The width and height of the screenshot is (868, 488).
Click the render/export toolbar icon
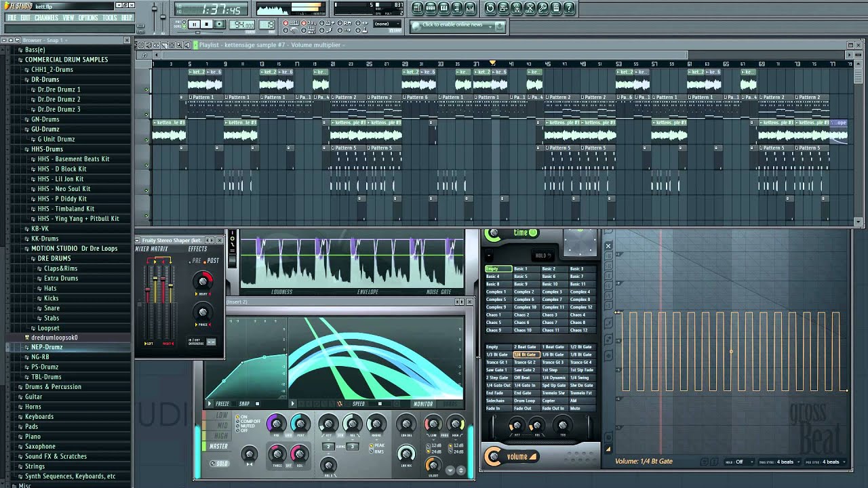(x=516, y=8)
